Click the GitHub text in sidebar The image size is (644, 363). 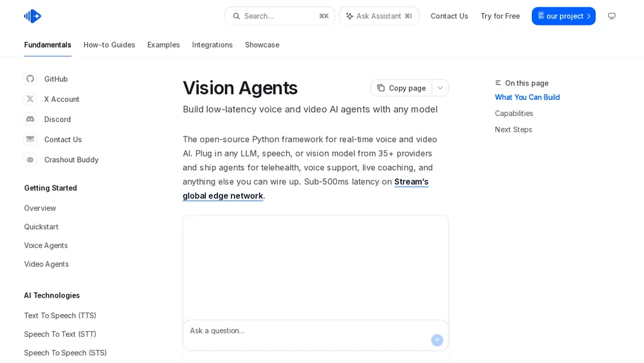56,79
